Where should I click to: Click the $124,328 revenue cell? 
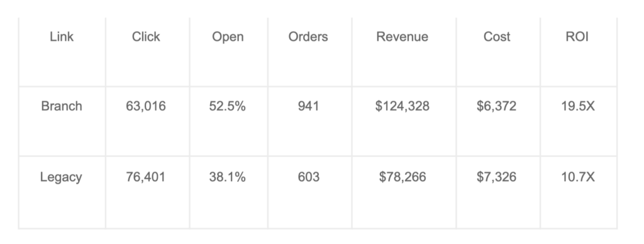pyautogui.click(x=402, y=106)
